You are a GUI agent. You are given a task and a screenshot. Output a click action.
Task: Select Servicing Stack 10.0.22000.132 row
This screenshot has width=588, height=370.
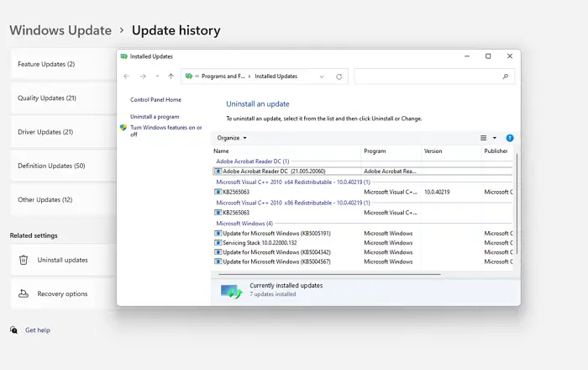tap(362, 243)
